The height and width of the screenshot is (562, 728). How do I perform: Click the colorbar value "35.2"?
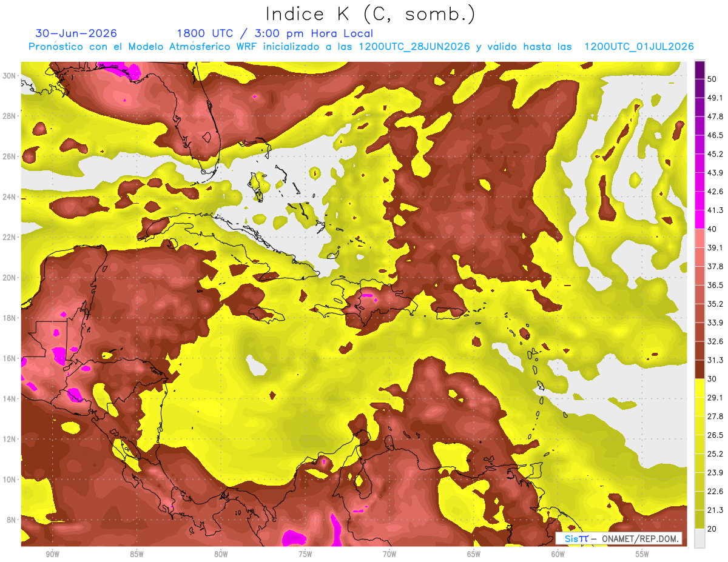716,304
